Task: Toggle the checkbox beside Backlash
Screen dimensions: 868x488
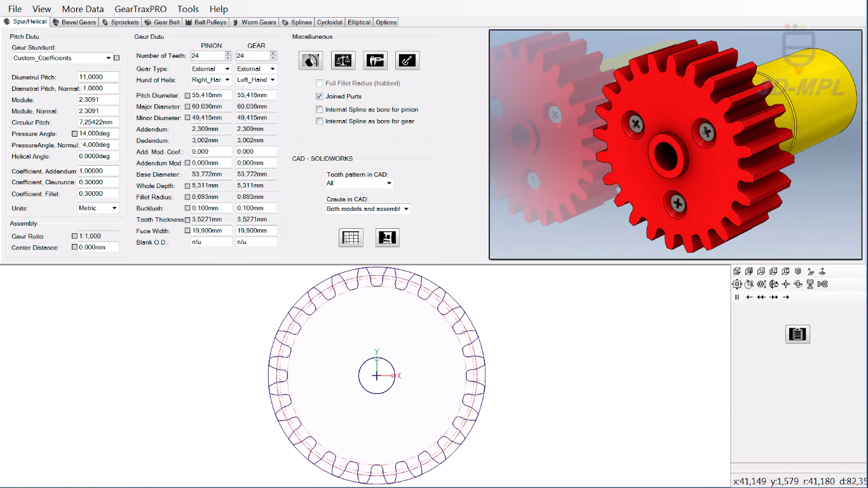Action: [187, 208]
